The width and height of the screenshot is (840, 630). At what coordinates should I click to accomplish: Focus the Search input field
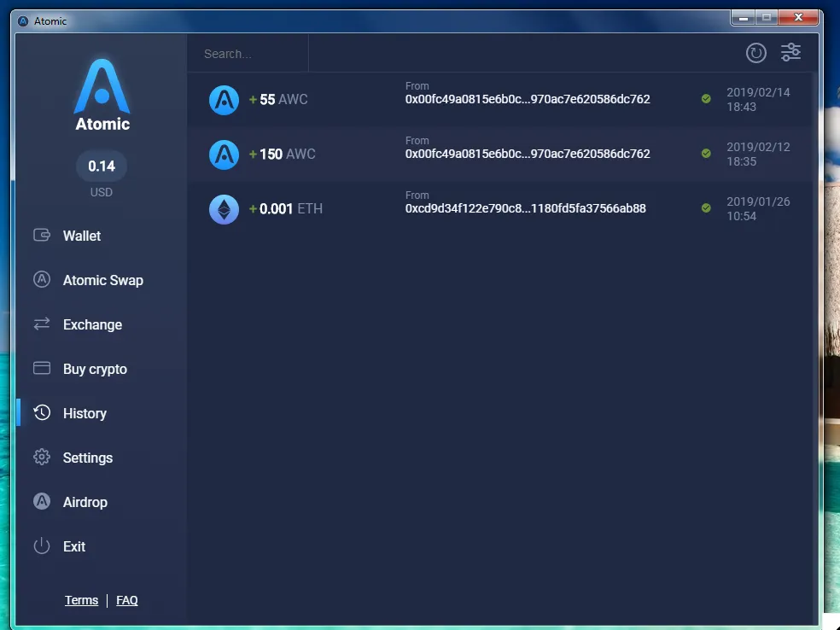click(248, 54)
